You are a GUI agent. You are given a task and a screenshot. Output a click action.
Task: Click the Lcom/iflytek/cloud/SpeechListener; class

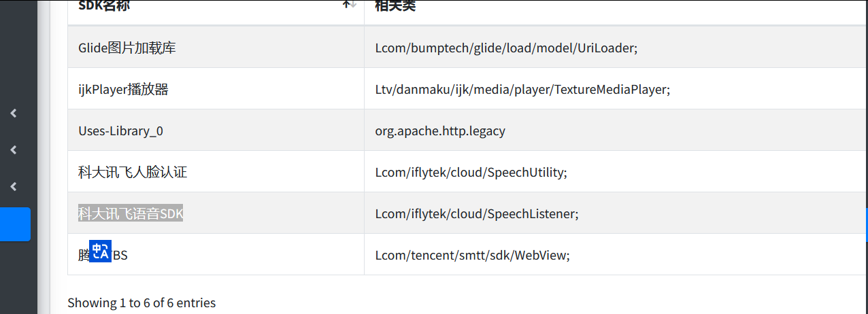pyautogui.click(x=477, y=214)
